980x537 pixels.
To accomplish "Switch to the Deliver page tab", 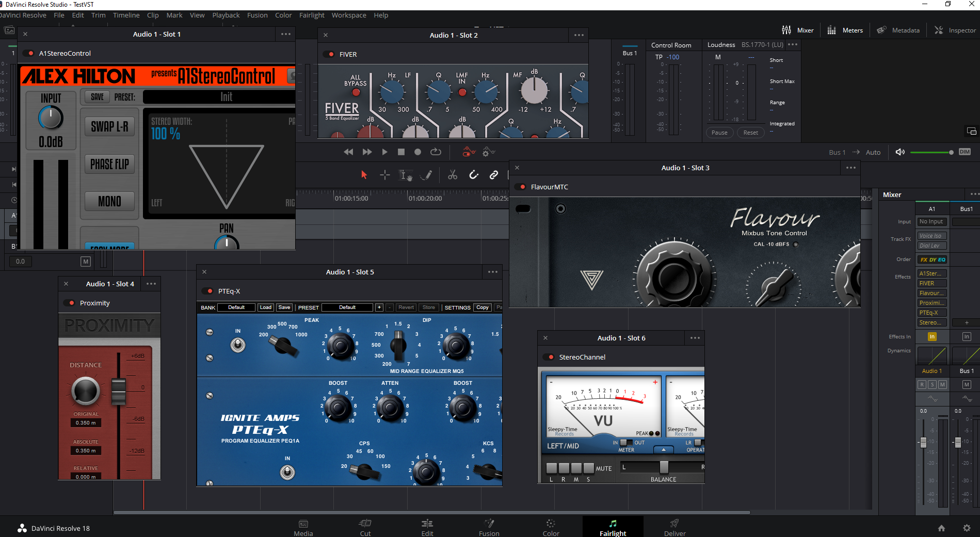I will click(674, 528).
